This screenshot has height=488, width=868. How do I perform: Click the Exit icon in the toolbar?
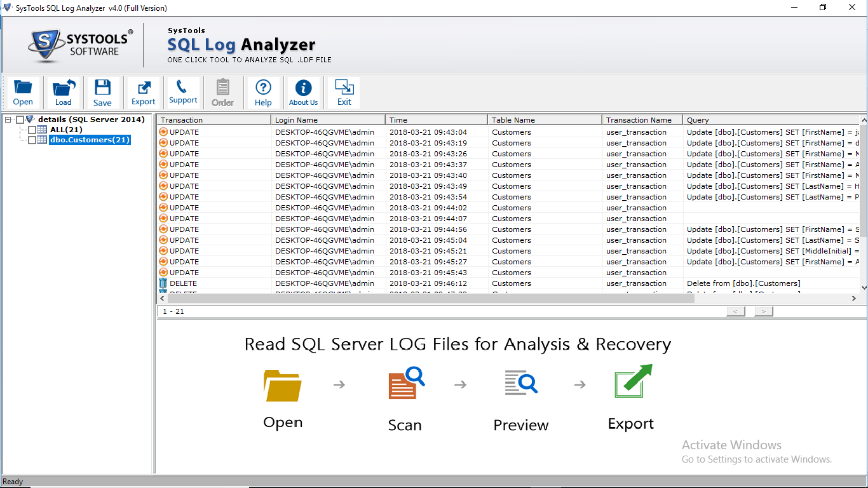[343, 92]
